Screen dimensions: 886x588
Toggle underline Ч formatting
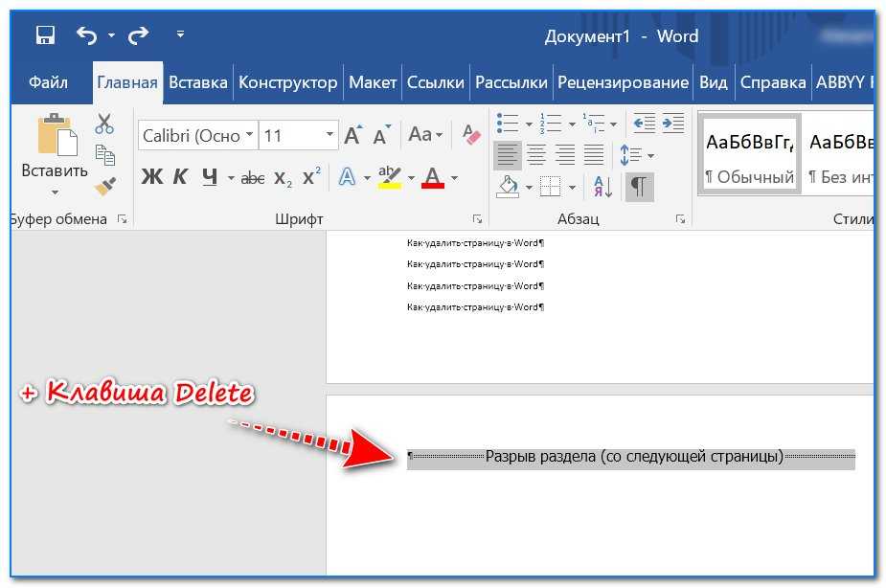pos(210,177)
